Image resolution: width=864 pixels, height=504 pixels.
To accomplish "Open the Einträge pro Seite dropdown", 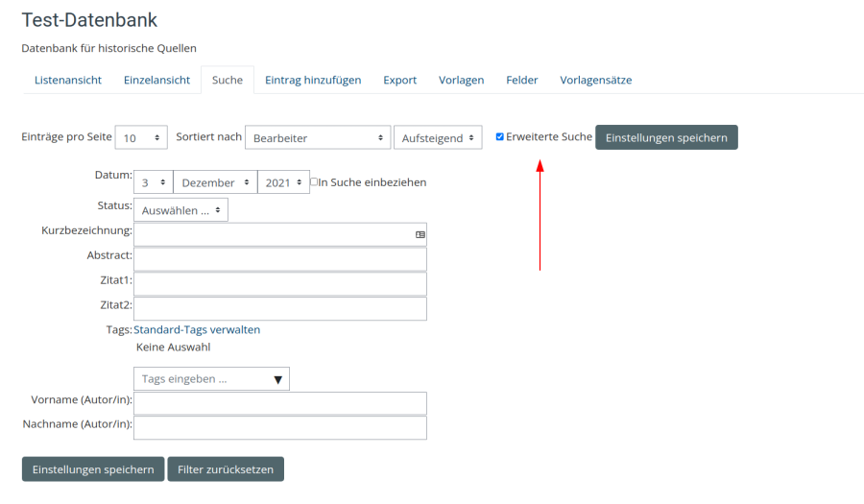I will click(141, 138).
